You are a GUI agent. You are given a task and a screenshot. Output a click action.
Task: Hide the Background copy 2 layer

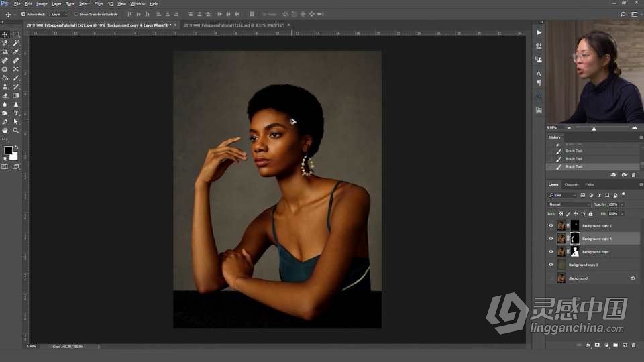(551, 225)
